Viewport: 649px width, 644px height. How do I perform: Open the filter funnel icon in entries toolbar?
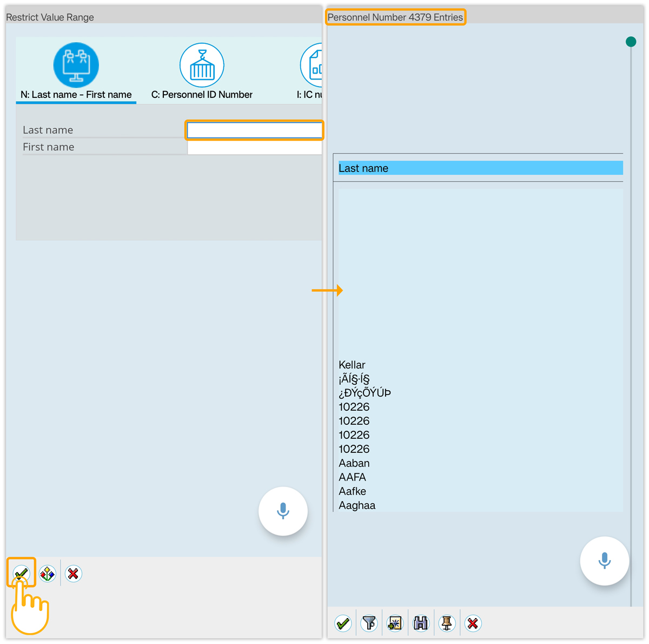point(369,623)
